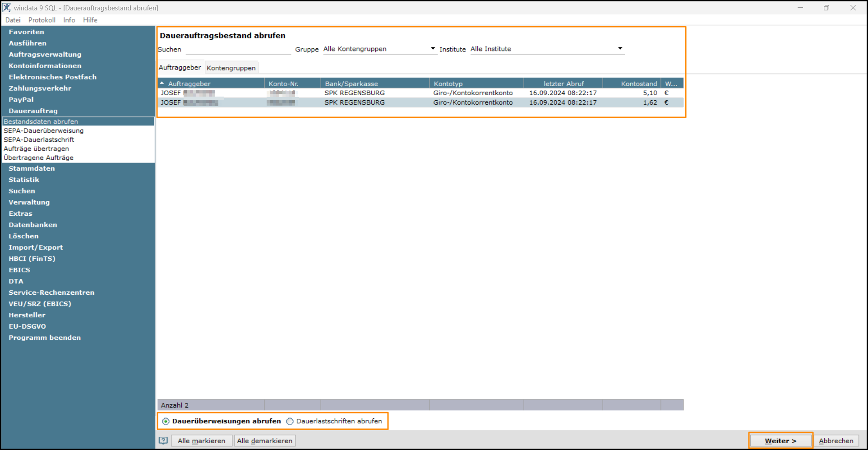Click Programm beenden in the sidebar

[45, 338]
